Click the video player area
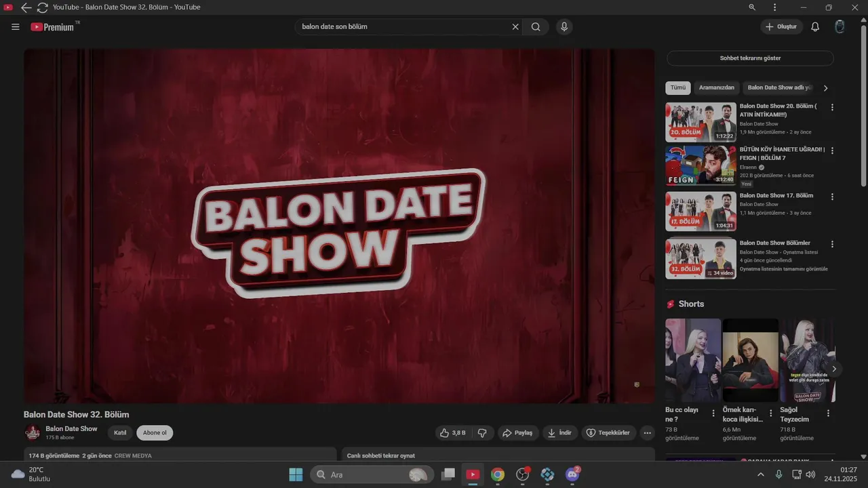The width and height of the screenshot is (868, 488). (x=339, y=226)
